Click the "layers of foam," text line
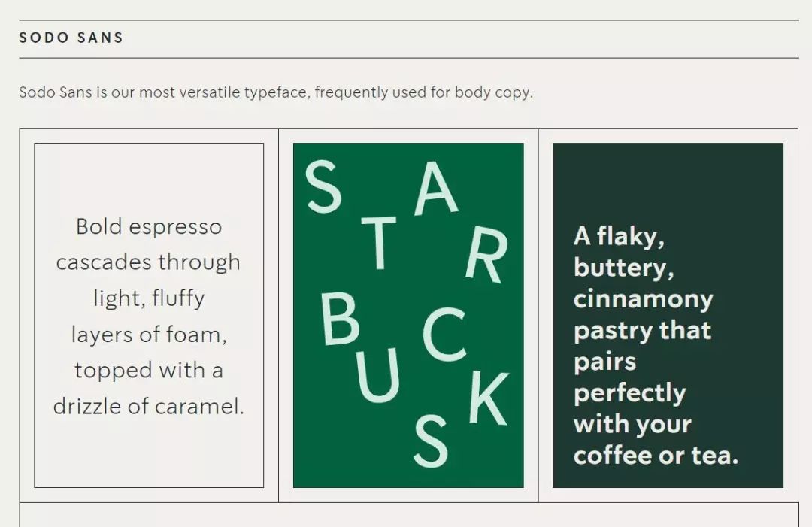This screenshot has height=527, width=812. point(149,335)
